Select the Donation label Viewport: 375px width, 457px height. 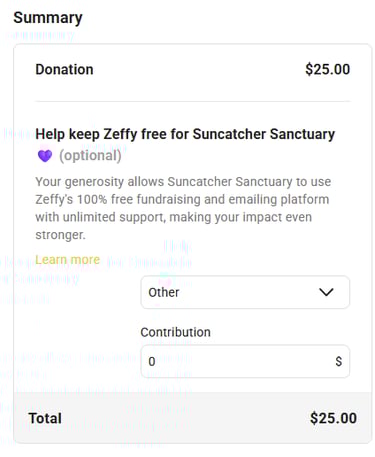64,69
